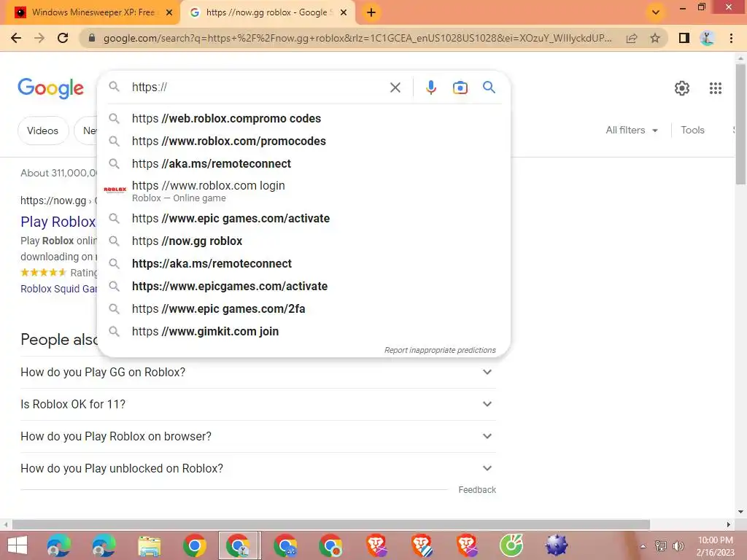Open search Tools

coord(692,130)
